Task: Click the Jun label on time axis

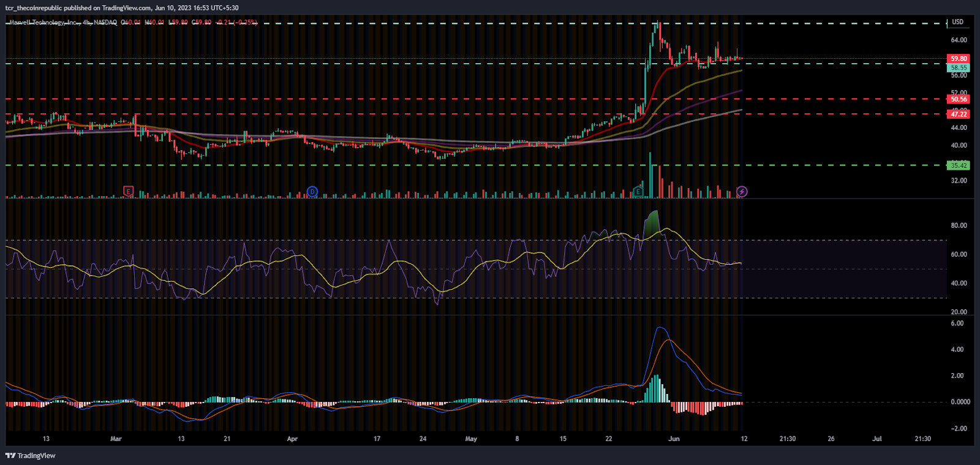Action: (674, 439)
